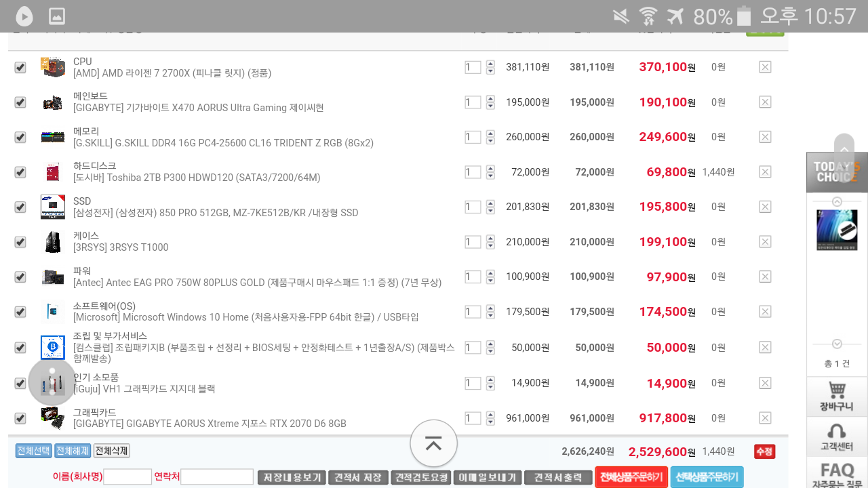The width and height of the screenshot is (868, 488).
Task: Increase 케이스 quantity with up arrow
Action: [490, 239]
